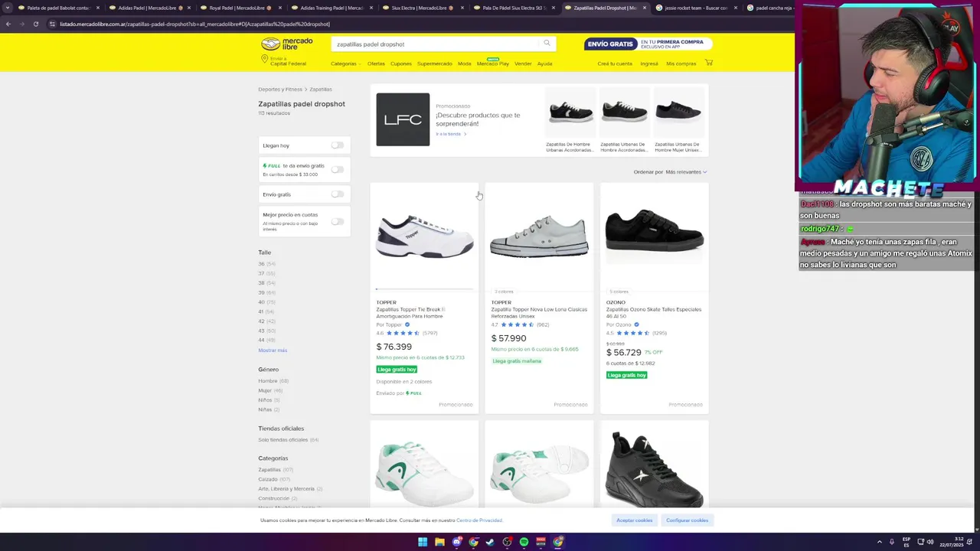
Task: Click Deportes y Fitness breadcrumb
Action: click(x=280, y=90)
